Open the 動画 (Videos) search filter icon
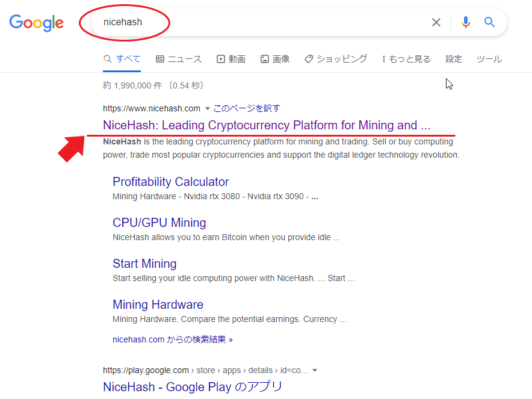The height and width of the screenshot is (399, 532). click(x=220, y=58)
